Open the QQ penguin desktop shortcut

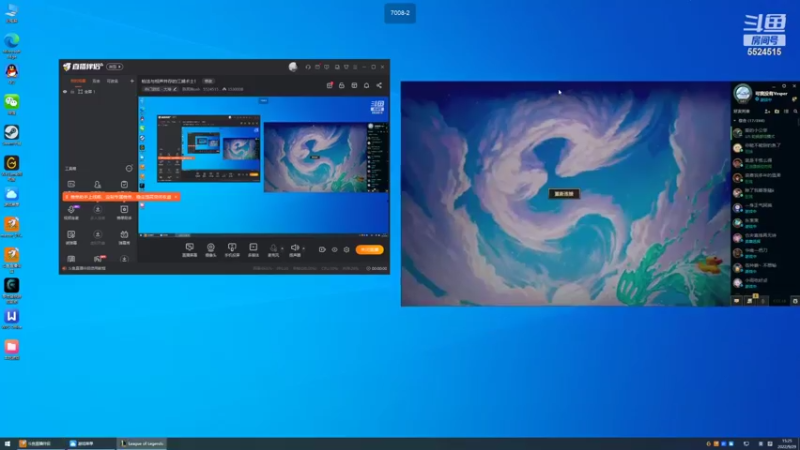12,74
